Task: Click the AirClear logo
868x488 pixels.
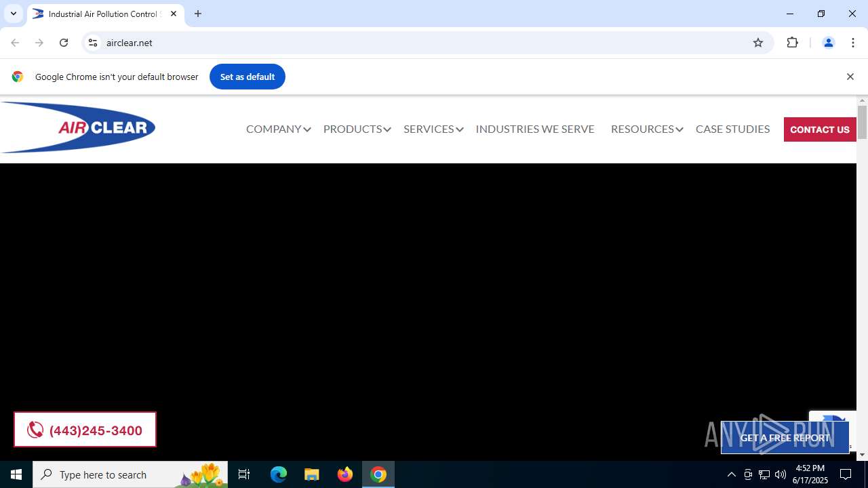Action: 78,127
